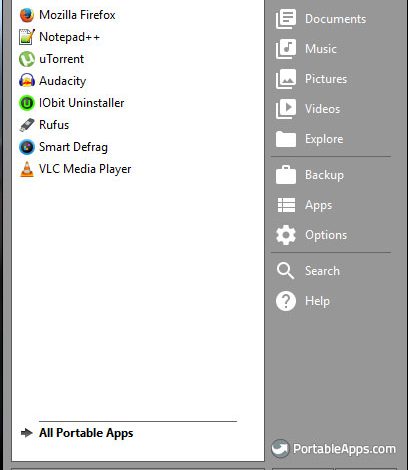Screen dimensions: 408x470
Task: Open the Notepad++ app icon
Action: tap(27, 37)
